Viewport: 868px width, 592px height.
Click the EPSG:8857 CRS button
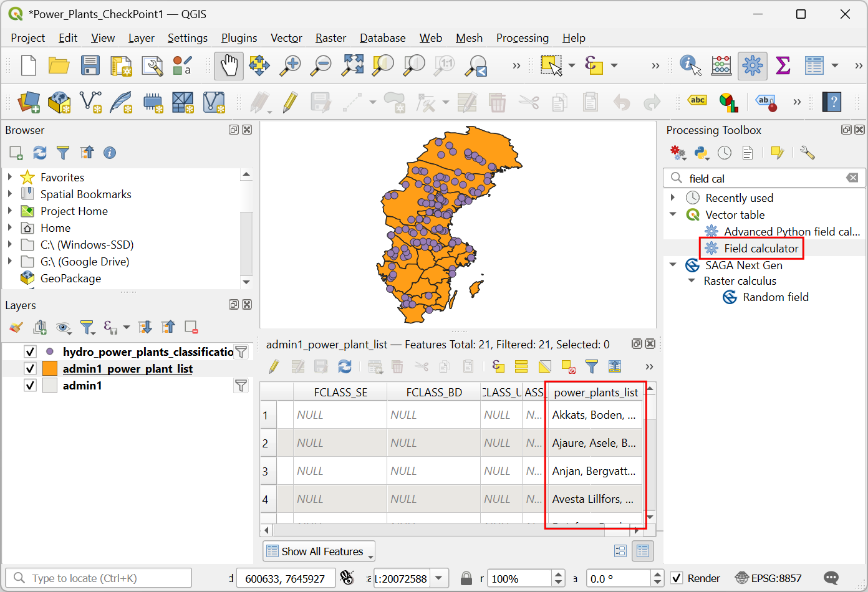click(768, 578)
